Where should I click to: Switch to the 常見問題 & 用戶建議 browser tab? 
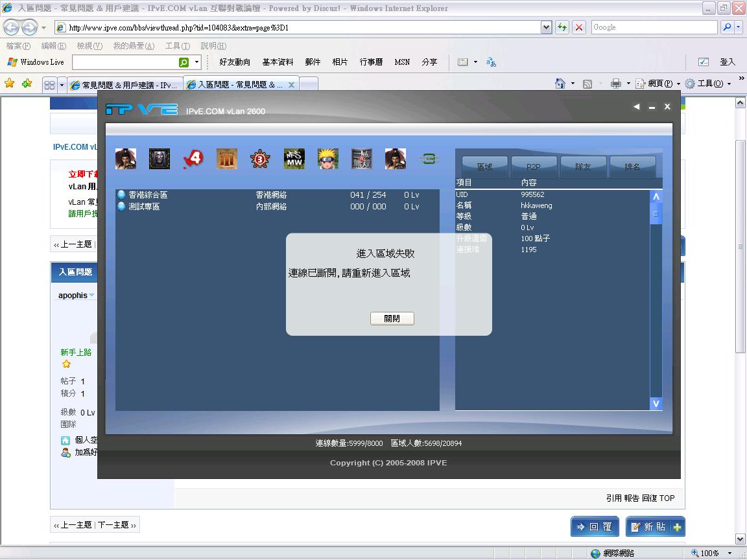124,85
